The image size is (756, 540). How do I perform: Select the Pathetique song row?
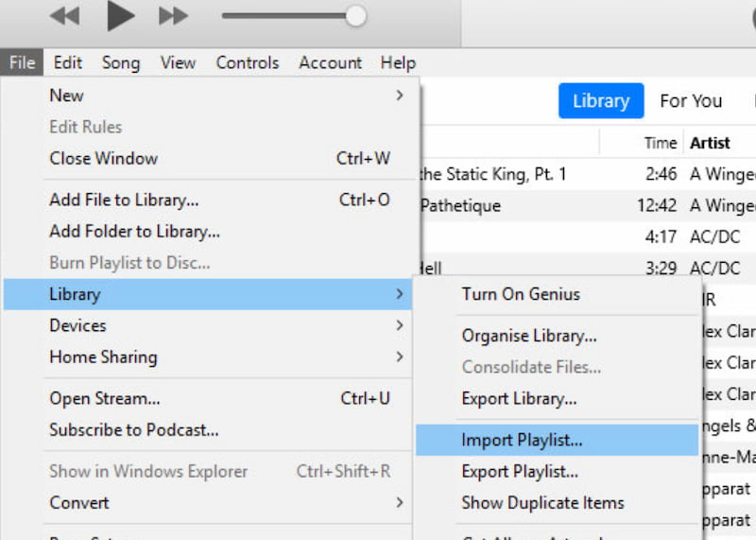(589, 205)
